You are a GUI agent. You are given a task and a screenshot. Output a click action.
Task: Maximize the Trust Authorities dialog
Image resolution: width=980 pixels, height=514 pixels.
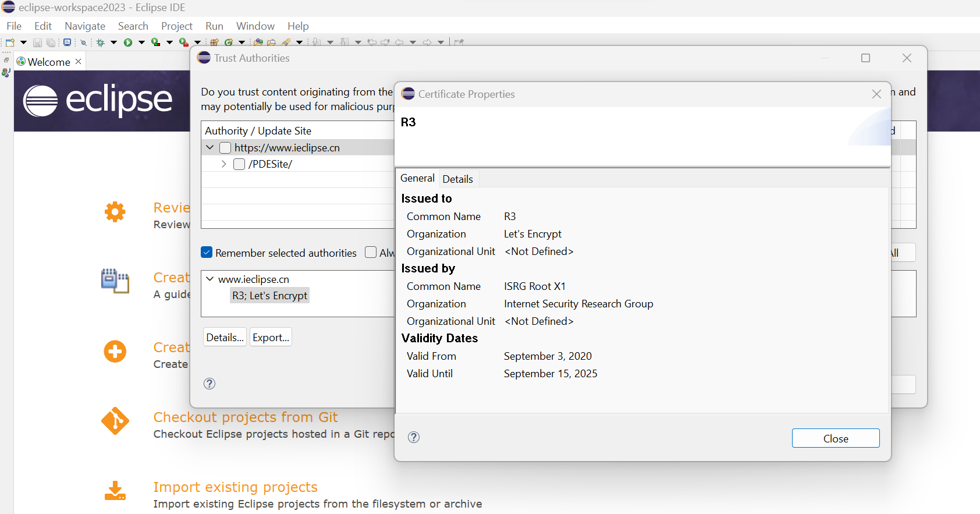[865, 58]
